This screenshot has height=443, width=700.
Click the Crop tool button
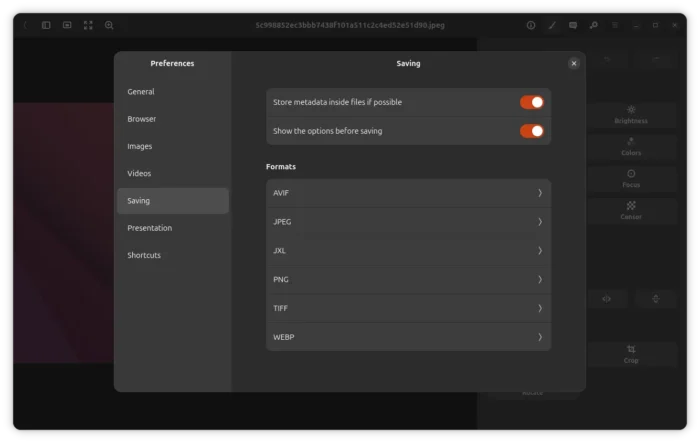630,355
